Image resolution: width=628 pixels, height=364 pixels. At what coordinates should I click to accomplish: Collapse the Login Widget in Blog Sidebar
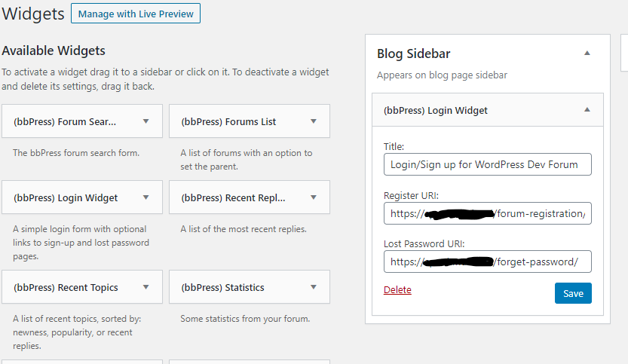587,110
